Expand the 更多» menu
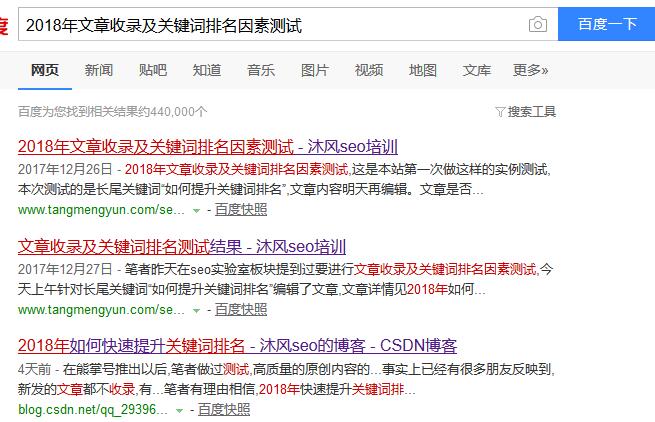 (531, 70)
